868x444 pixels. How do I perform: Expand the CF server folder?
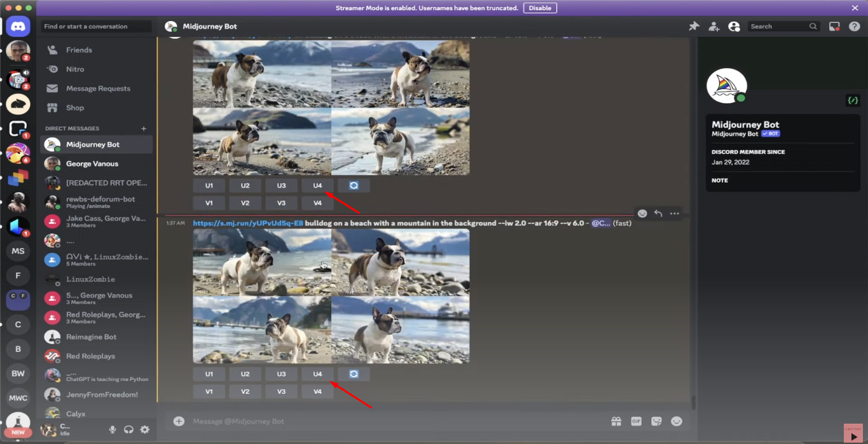[x=18, y=300]
